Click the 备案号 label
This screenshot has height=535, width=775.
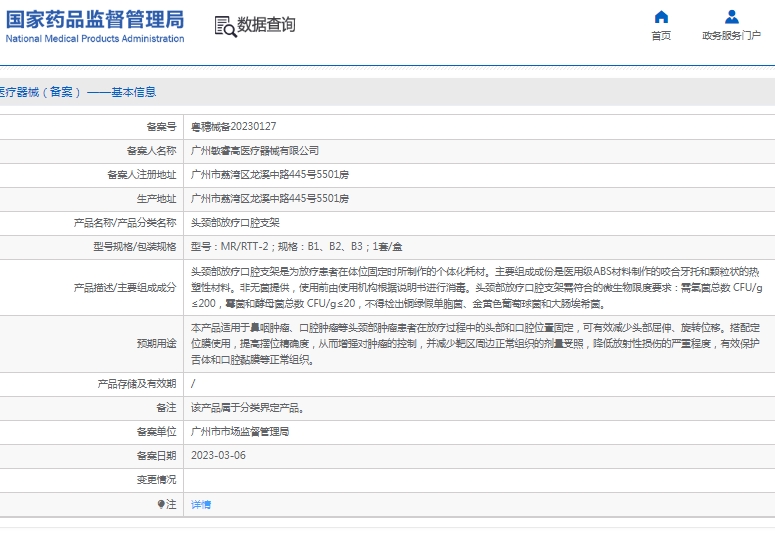(x=162, y=127)
